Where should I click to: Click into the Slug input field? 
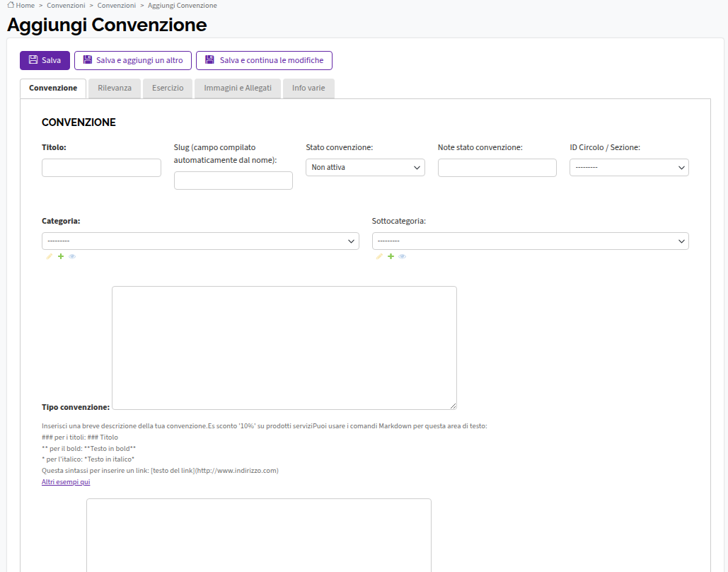[x=233, y=181]
